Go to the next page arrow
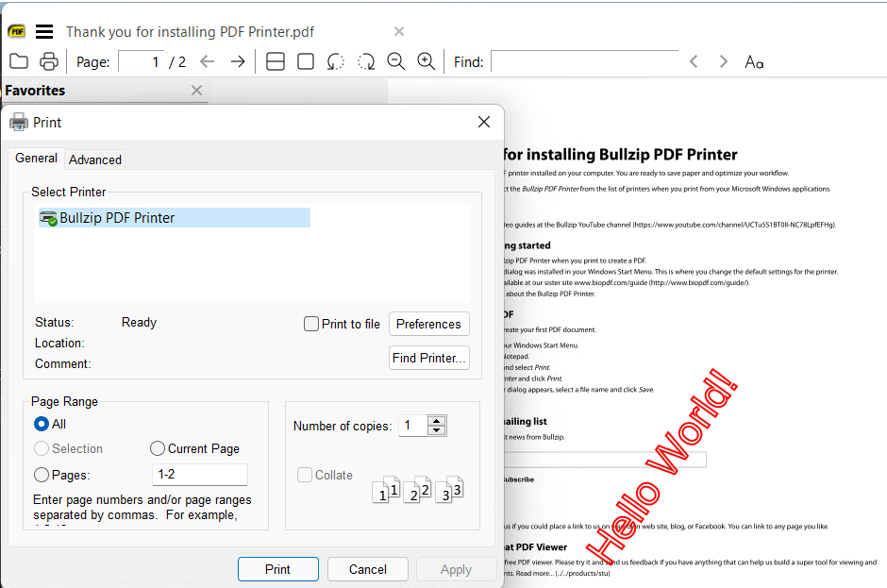The height and width of the screenshot is (588, 887). coord(236,61)
